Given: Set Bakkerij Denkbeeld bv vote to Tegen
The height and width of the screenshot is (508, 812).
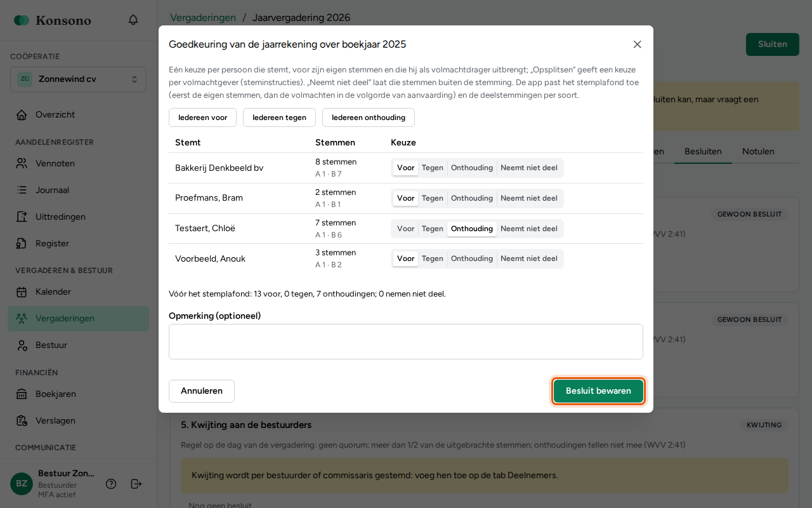Looking at the screenshot, I should coord(433,168).
